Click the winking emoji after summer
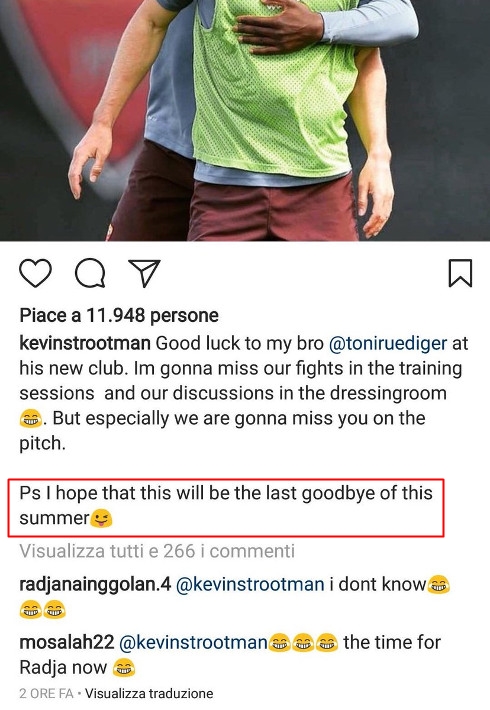The image size is (490, 710). click(x=101, y=518)
